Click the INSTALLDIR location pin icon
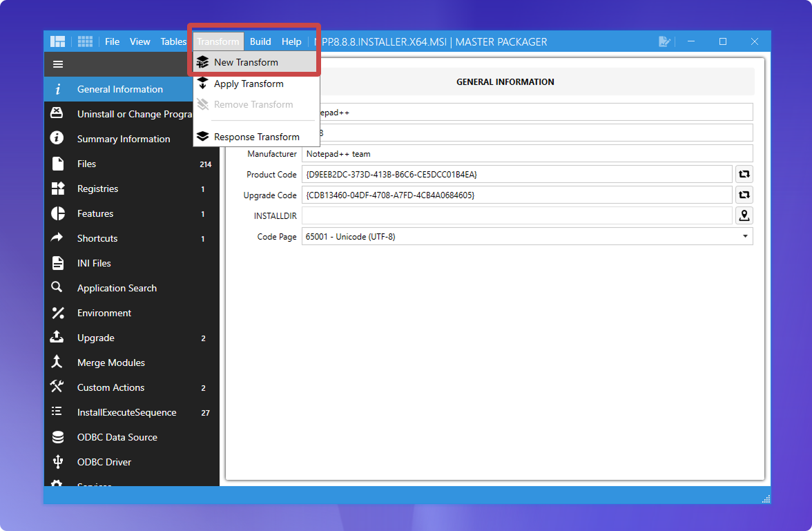Screen dimensions: 812x531 744,216
